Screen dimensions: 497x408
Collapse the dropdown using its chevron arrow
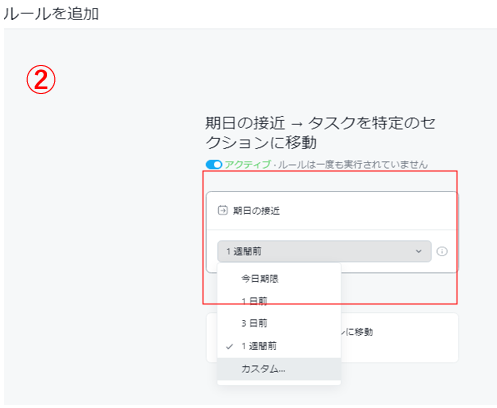click(x=419, y=251)
